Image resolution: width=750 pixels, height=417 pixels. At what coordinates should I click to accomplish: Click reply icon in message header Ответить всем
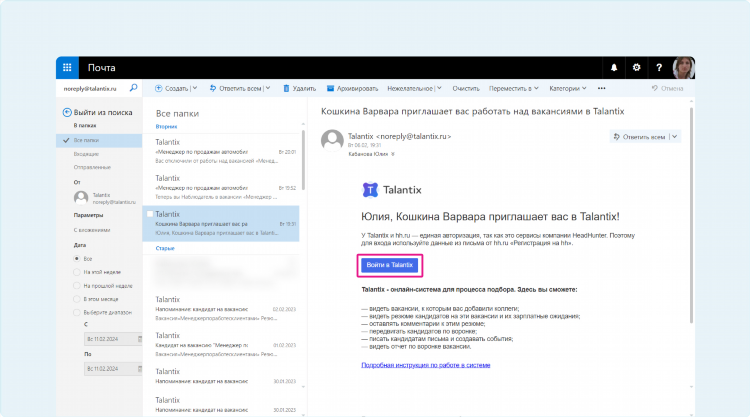click(x=617, y=137)
